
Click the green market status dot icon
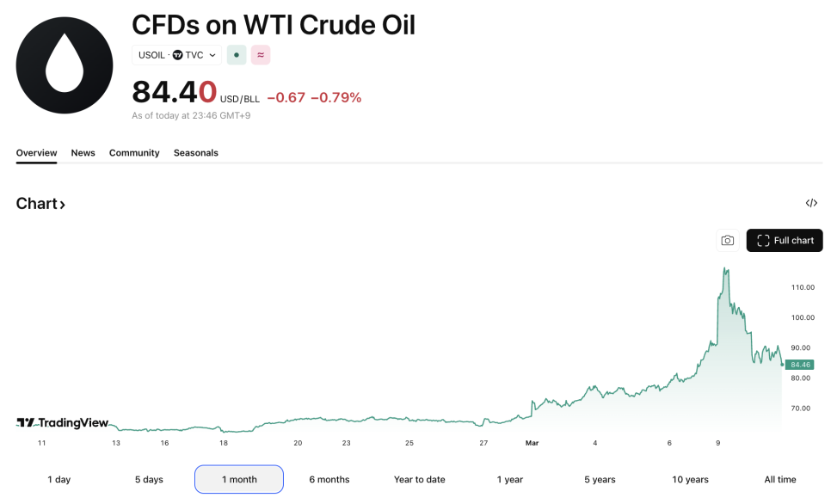point(237,55)
